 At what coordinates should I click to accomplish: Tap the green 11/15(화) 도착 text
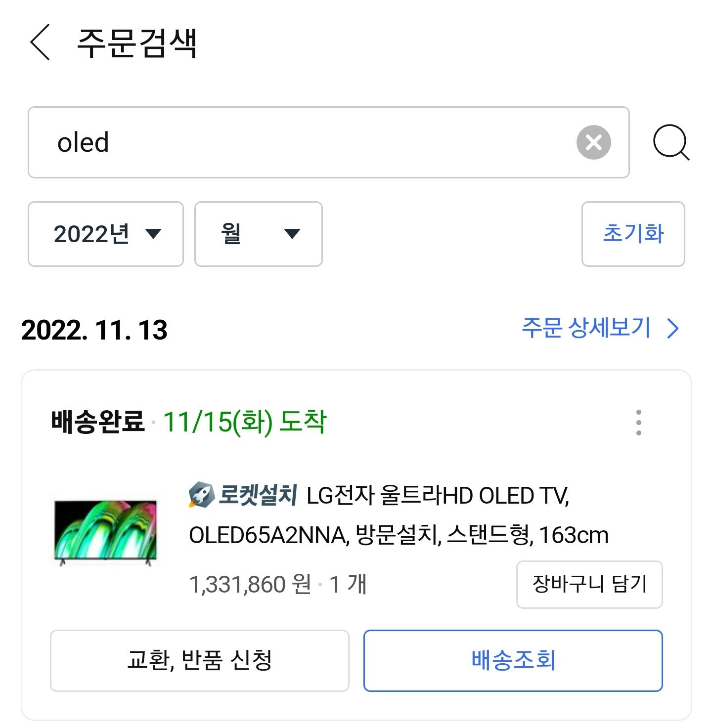[245, 422]
